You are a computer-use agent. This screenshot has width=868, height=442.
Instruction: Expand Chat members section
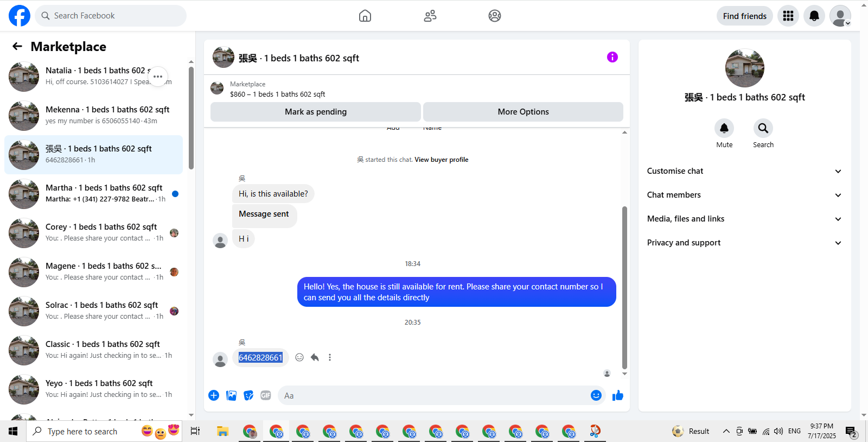pos(744,195)
